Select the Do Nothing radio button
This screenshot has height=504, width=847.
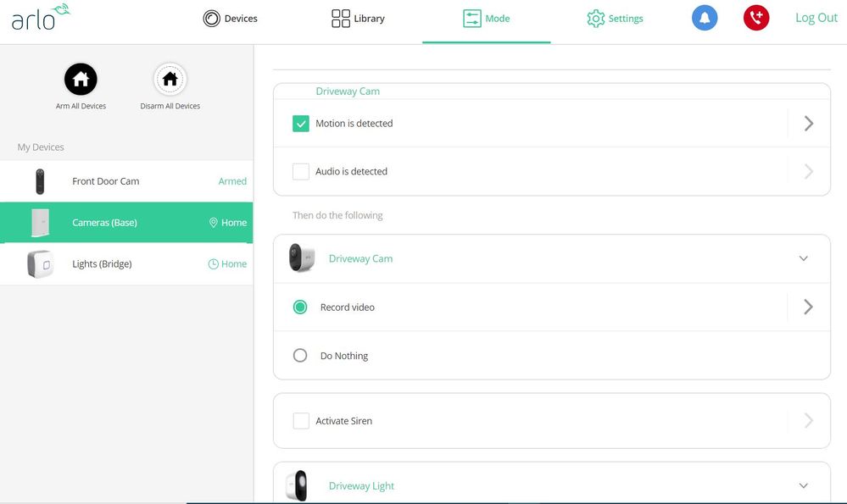coord(300,356)
